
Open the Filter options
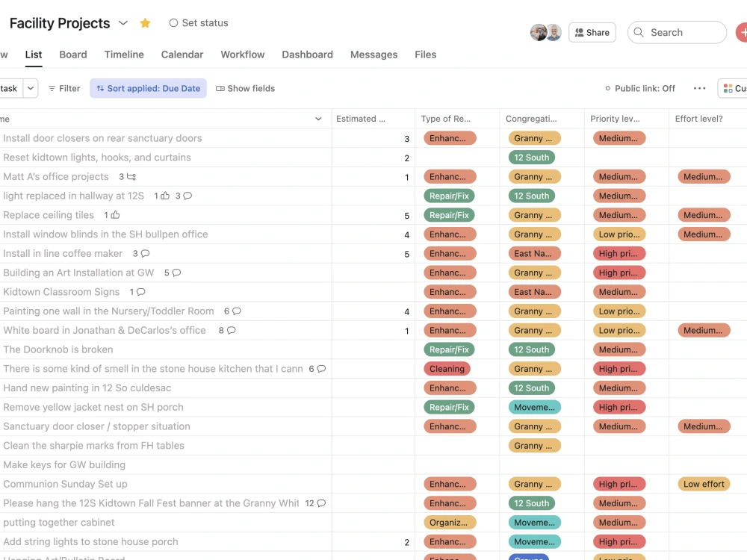pyautogui.click(x=63, y=88)
